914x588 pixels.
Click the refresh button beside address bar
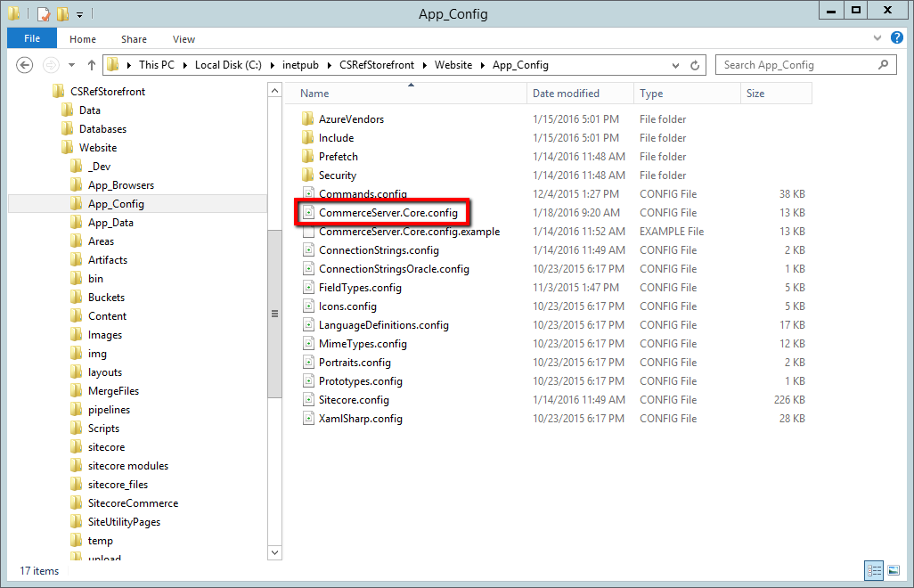pos(698,65)
